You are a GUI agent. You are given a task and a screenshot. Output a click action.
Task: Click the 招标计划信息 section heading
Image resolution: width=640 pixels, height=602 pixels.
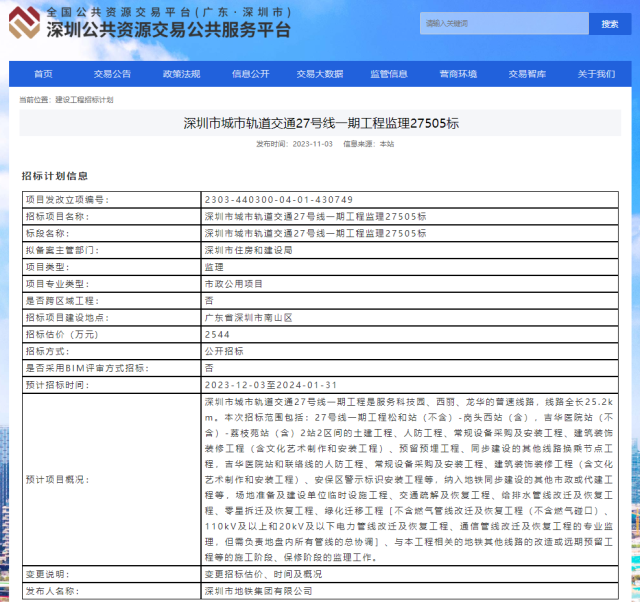(55, 176)
